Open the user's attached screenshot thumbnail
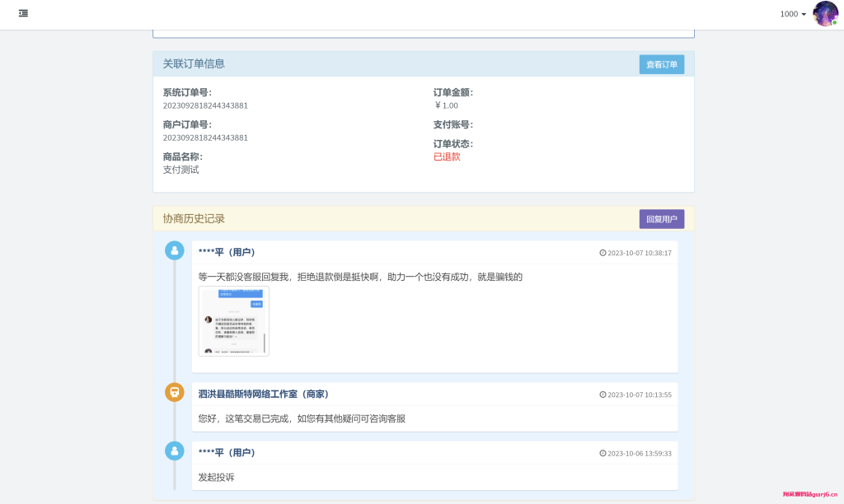Screen dimensions: 844x504 pos(233,322)
